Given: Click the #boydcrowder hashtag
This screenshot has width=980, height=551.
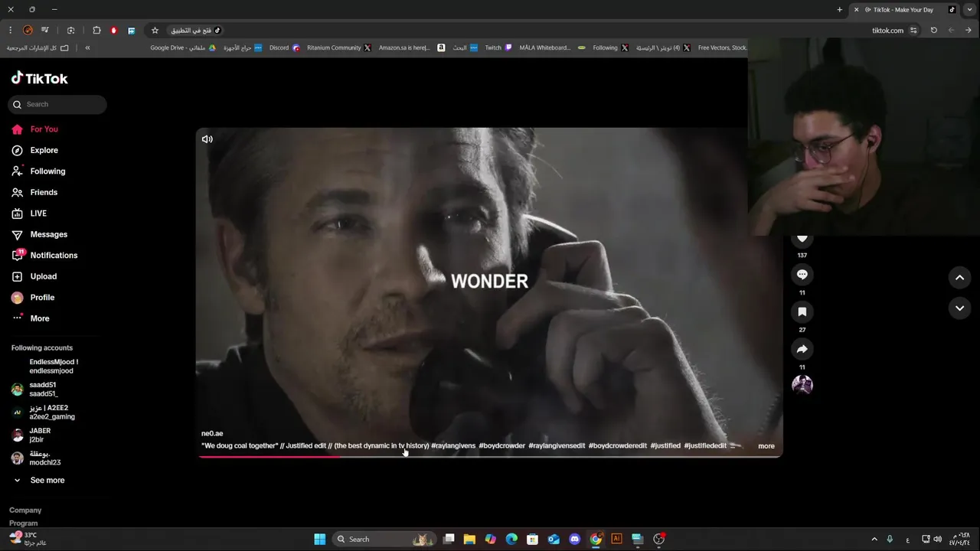Looking at the screenshot, I should click(x=502, y=445).
